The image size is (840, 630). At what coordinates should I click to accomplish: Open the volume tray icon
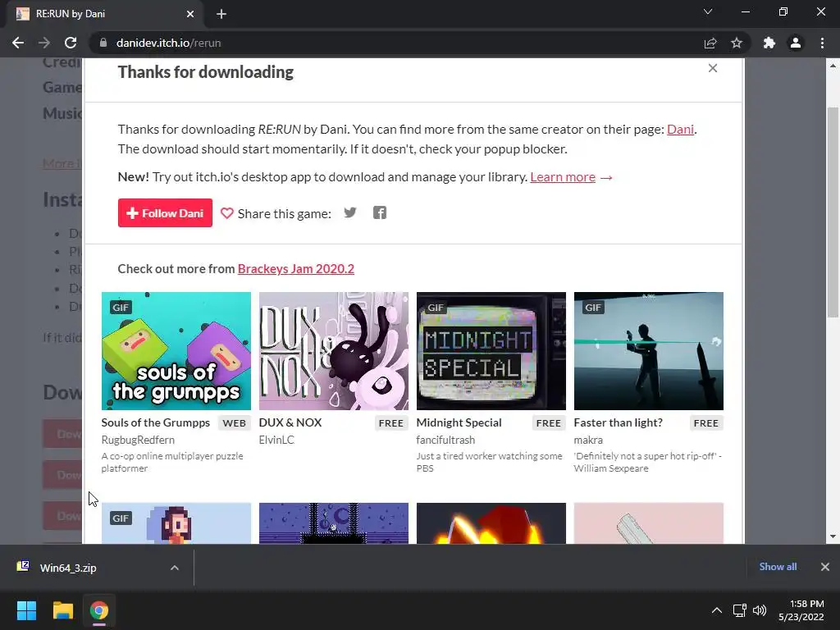click(x=760, y=610)
